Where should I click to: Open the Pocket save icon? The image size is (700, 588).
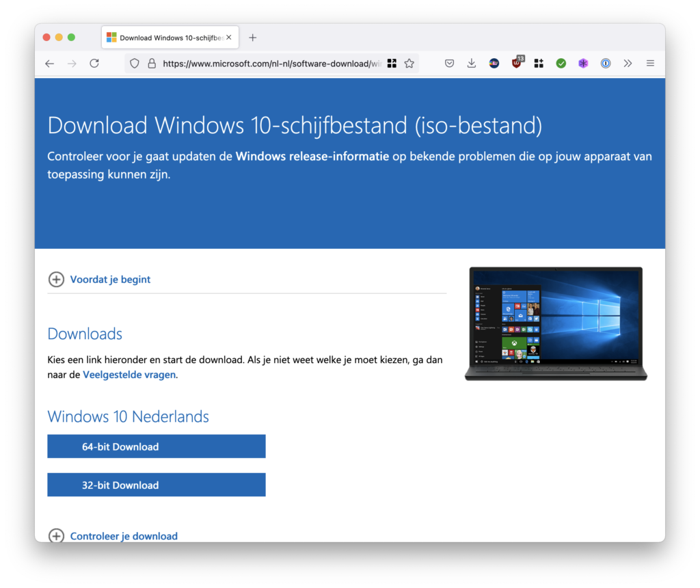(450, 64)
